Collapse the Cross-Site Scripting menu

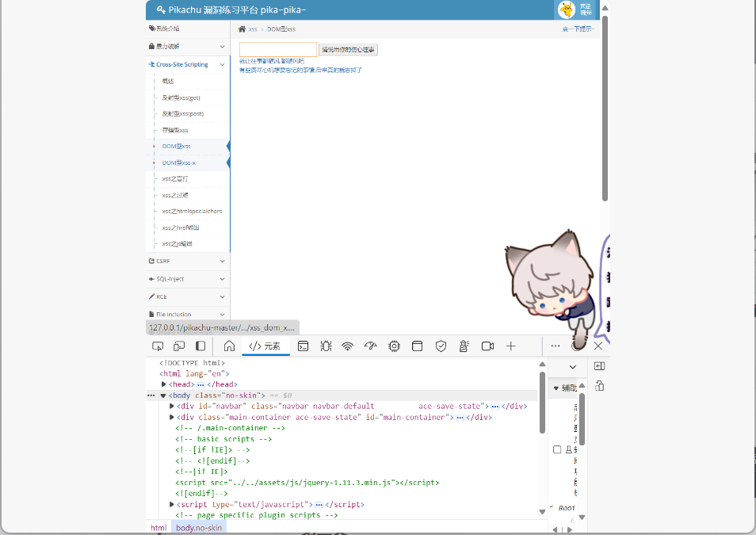coord(188,64)
